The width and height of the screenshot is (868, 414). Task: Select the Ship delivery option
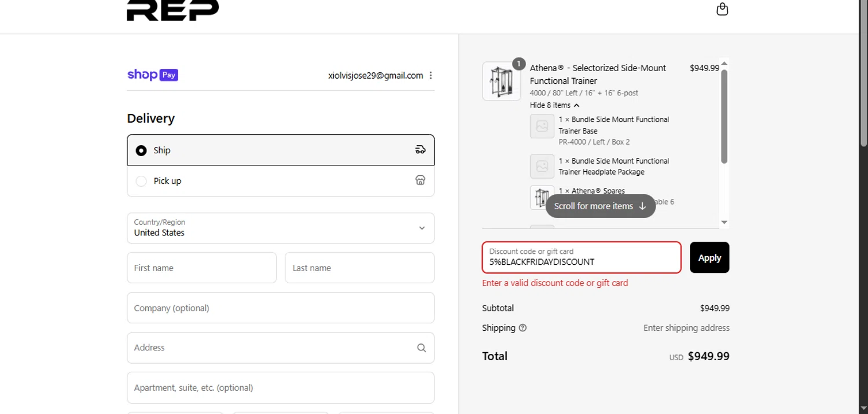coord(141,150)
